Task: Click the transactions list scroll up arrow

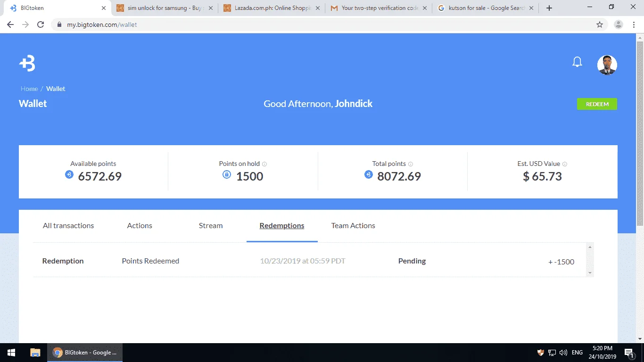Action: (590, 247)
